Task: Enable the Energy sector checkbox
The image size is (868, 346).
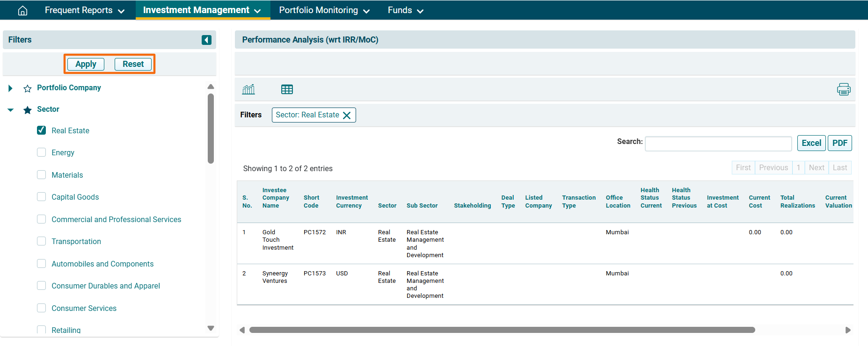Action: (42, 152)
